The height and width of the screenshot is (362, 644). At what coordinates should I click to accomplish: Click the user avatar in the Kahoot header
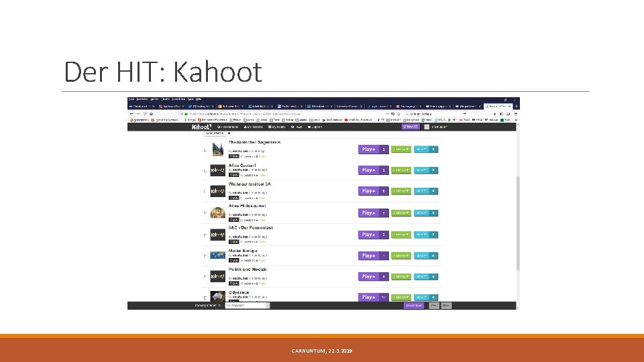pyautogui.click(x=427, y=127)
